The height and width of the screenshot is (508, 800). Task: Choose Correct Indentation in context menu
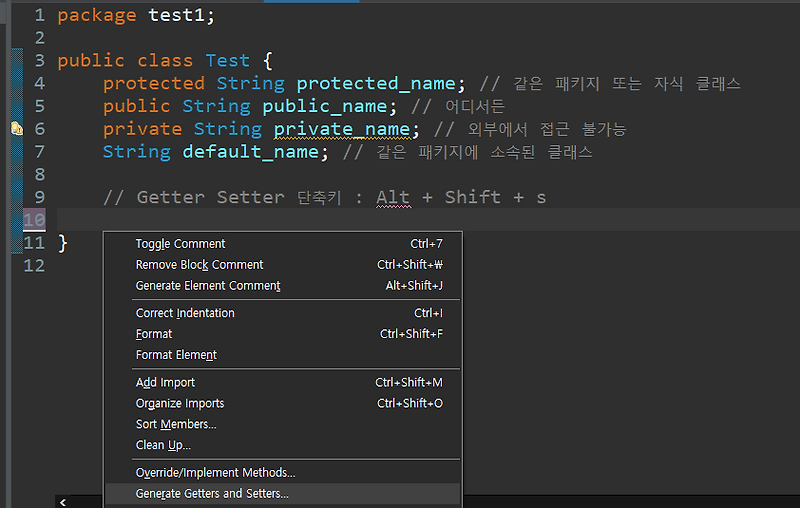[283, 313]
